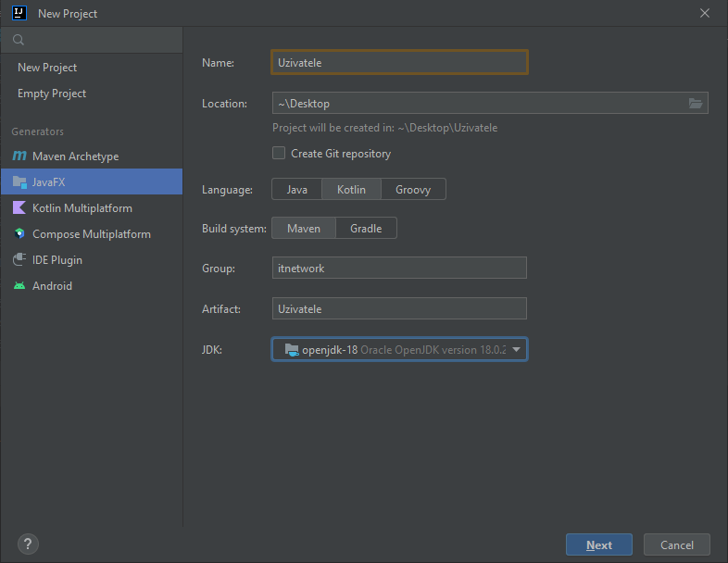
Task: Click the IDE Plugin icon
Action: 19,260
